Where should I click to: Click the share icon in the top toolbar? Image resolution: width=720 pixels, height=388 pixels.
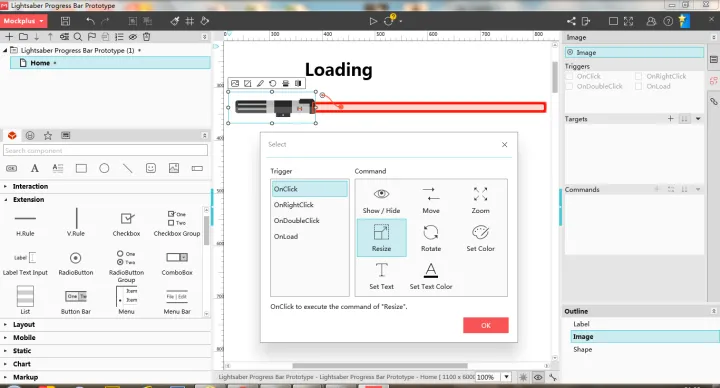pos(571,21)
